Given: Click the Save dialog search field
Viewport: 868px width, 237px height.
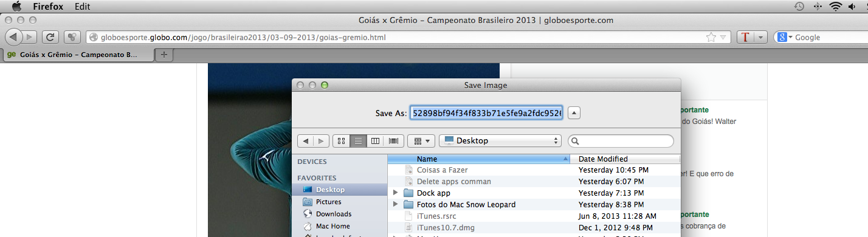Looking at the screenshot, I should click(621, 140).
